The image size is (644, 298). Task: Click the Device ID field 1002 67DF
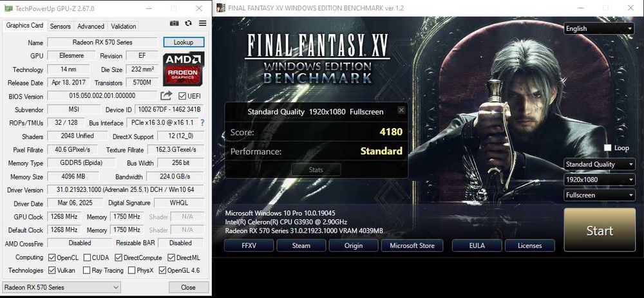point(169,109)
